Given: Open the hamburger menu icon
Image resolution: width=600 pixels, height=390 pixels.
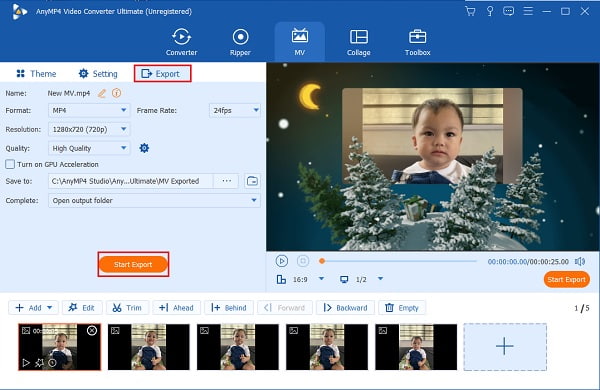Looking at the screenshot, I should (x=528, y=11).
